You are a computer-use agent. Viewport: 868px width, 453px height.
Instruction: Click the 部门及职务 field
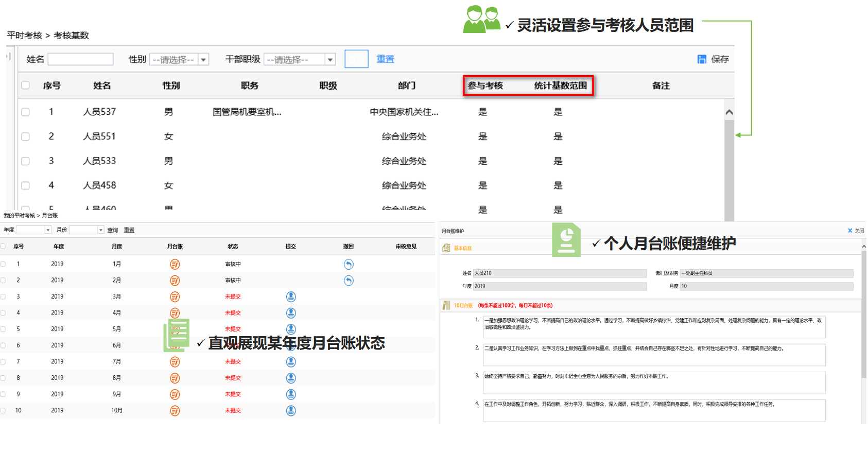(767, 273)
